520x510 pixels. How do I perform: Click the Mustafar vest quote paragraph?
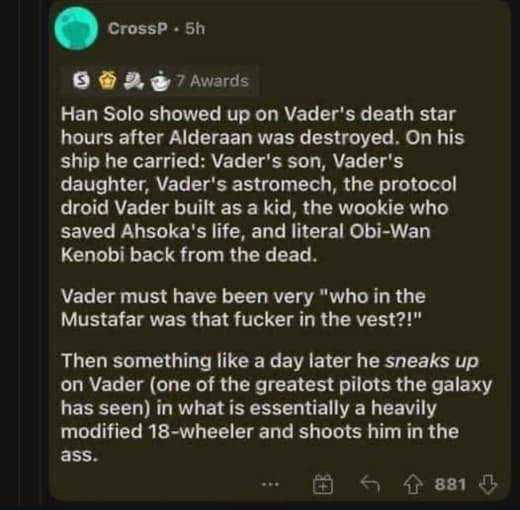pyautogui.click(x=243, y=308)
